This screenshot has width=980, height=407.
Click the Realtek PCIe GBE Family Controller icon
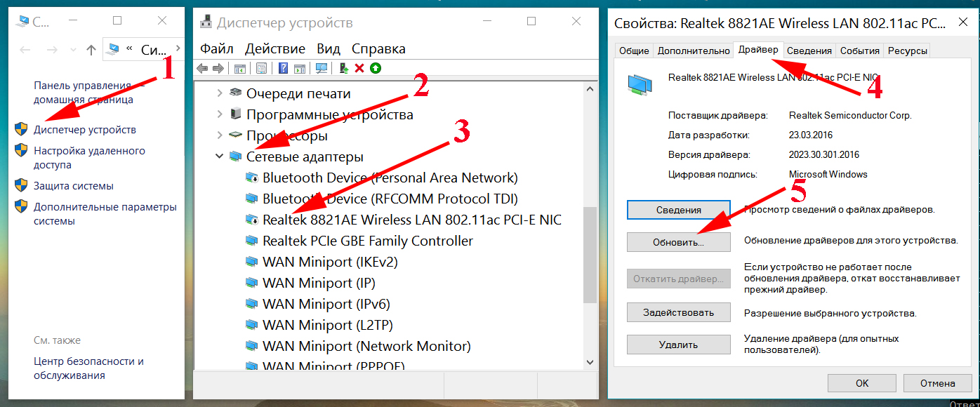coord(251,241)
